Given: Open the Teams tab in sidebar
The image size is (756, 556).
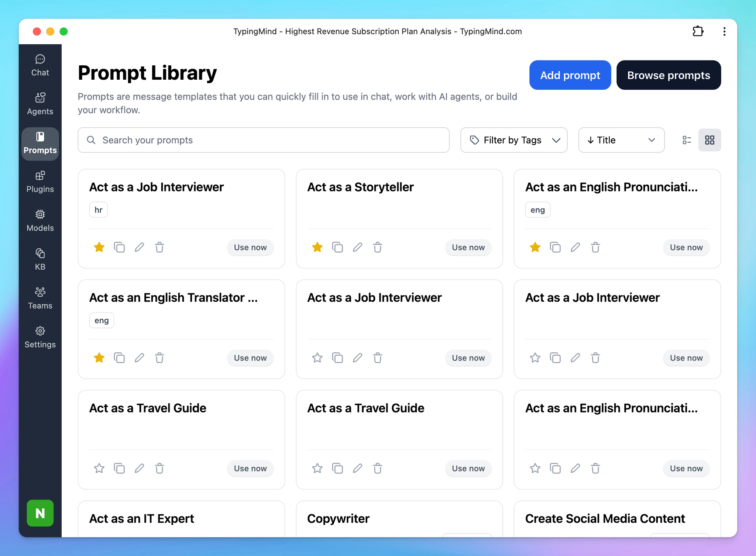Looking at the screenshot, I should point(40,298).
